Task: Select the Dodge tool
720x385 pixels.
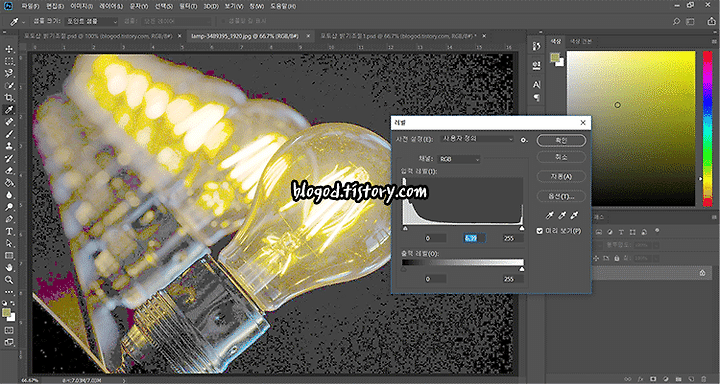Action: pyautogui.click(x=9, y=207)
